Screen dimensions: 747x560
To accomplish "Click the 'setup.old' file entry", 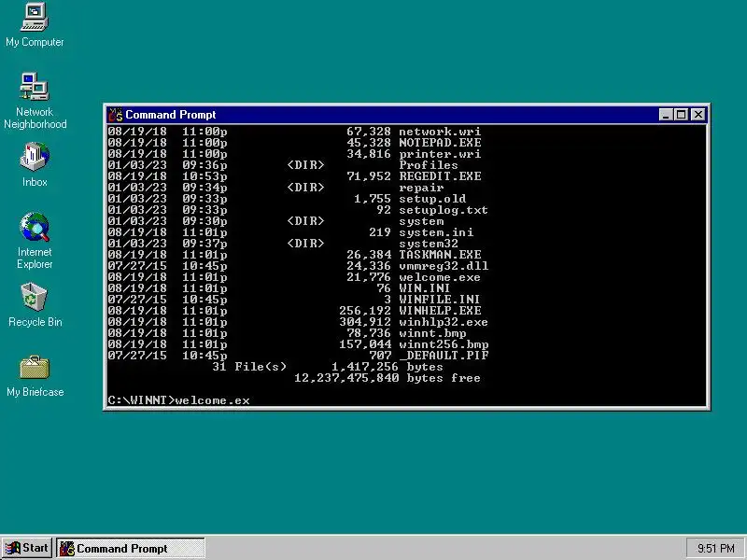I will point(432,199).
